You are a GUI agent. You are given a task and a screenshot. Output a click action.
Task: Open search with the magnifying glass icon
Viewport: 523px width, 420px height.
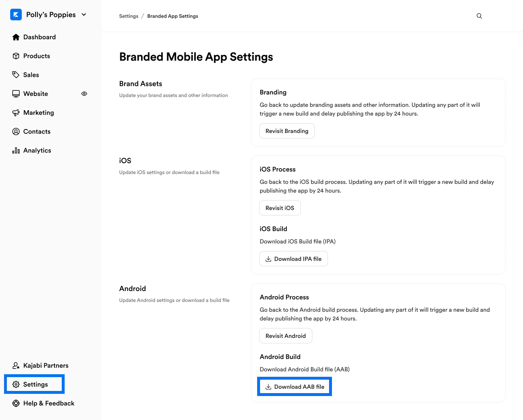pyautogui.click(x=479, y=16)
